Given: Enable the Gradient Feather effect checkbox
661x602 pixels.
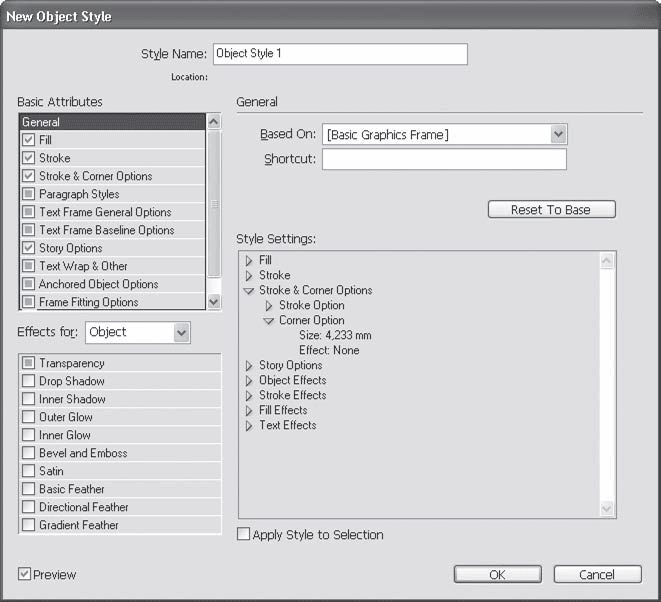Looking at the screenshot, I should 28,525.
